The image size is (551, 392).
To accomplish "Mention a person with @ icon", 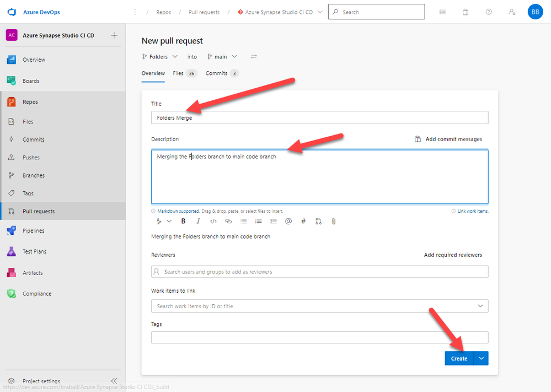I will tap(288, 221).
